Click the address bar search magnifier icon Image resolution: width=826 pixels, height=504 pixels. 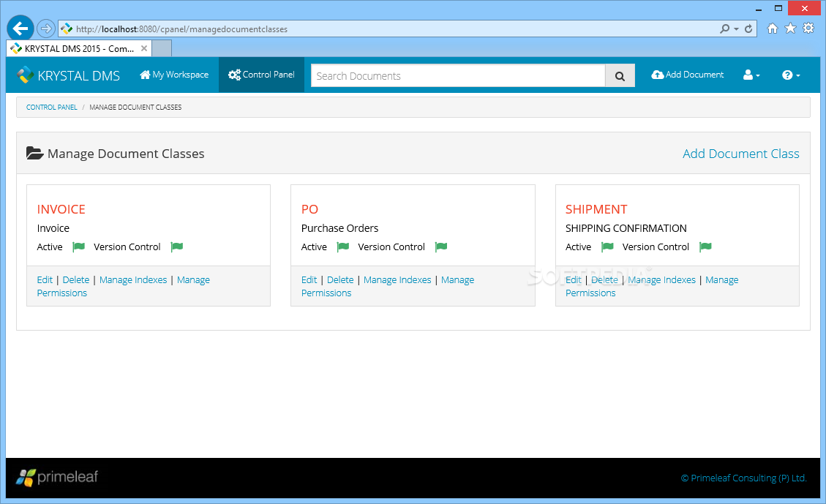click(725, 29)
